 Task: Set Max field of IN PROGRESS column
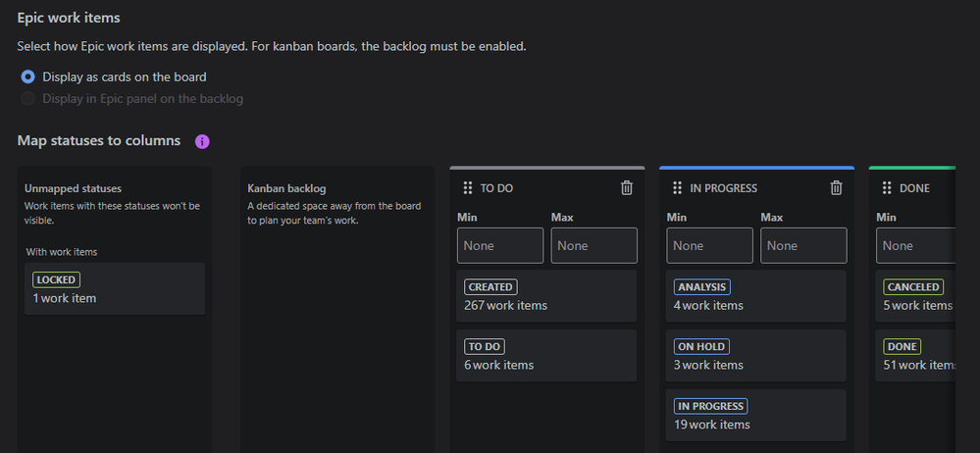point(803,245)
